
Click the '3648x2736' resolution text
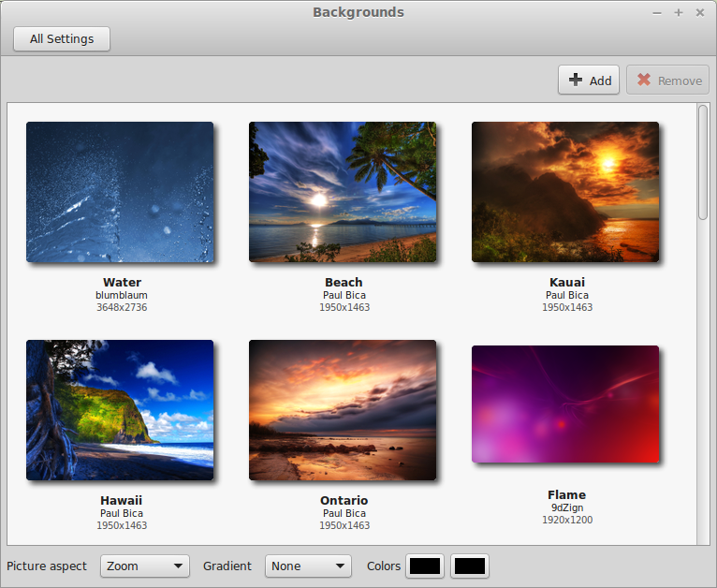click(x=122, y=307)
